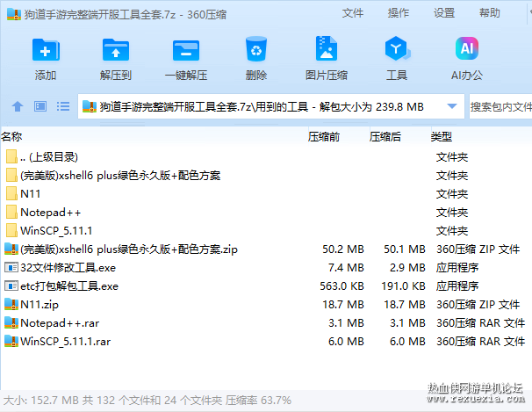Viewport: 532px width, 412px height.
Task: Click the etc打包解包工具.exe program icon
Action: click(11, 286)
